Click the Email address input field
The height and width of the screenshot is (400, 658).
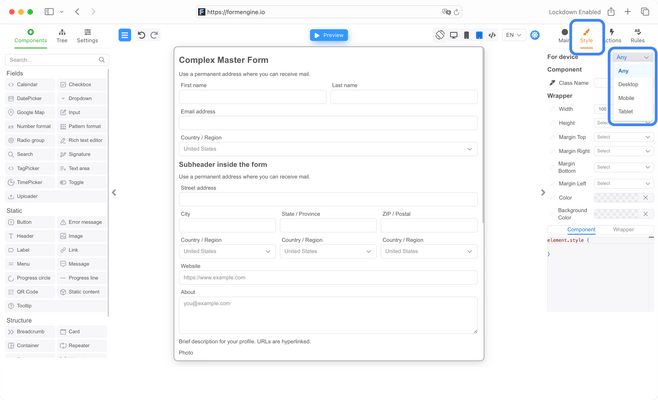pyautogui.click(x=328, y=123)
